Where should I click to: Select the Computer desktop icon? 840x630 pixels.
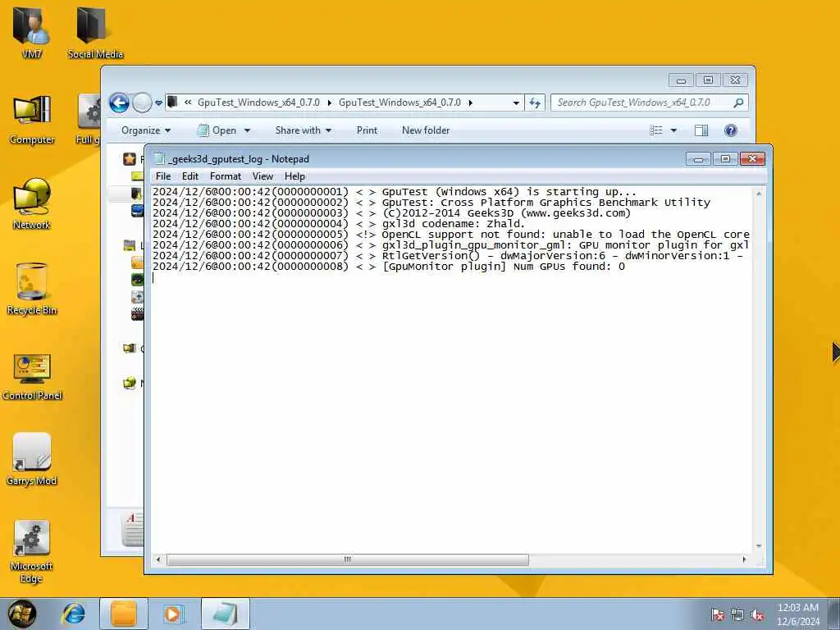pyautogui.click(x=32, y=119)
